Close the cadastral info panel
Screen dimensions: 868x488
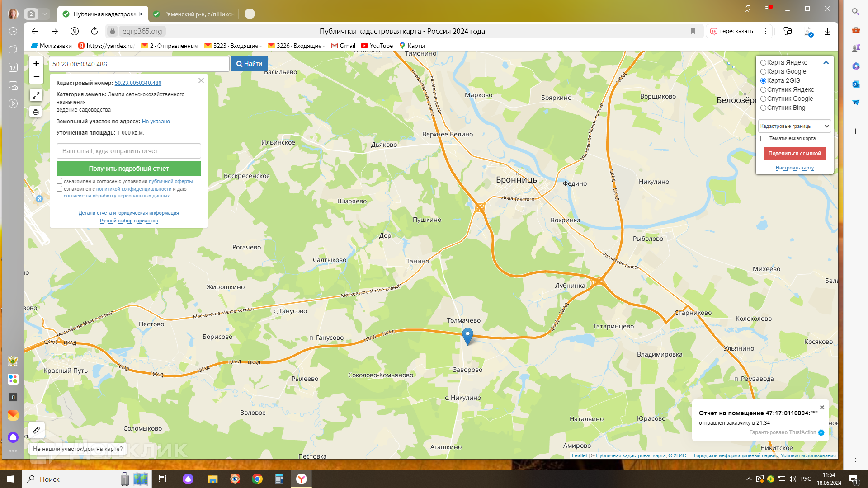(x=201, y=80)
